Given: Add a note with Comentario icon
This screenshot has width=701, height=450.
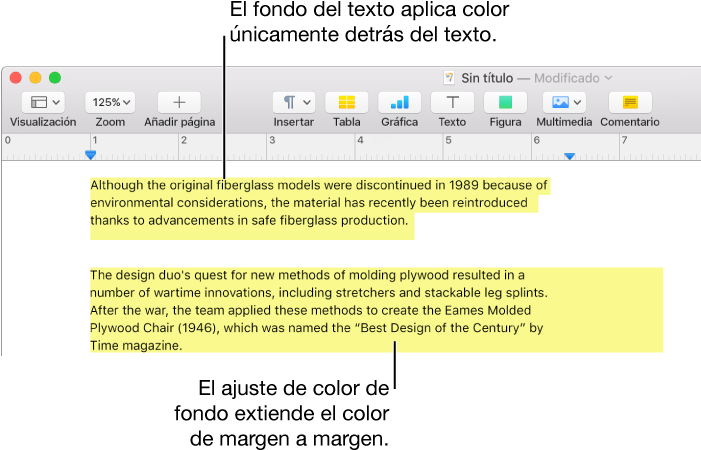Looking at the screenshot, I should tap(630, 102).
